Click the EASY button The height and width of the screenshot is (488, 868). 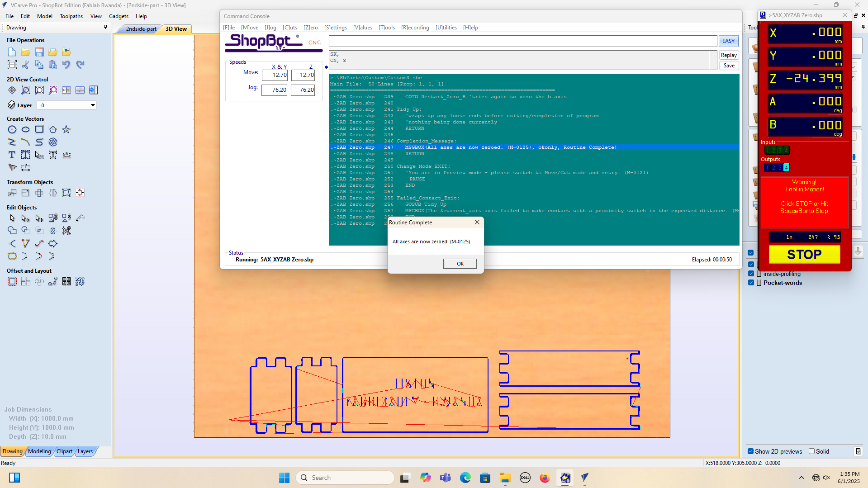728,41
